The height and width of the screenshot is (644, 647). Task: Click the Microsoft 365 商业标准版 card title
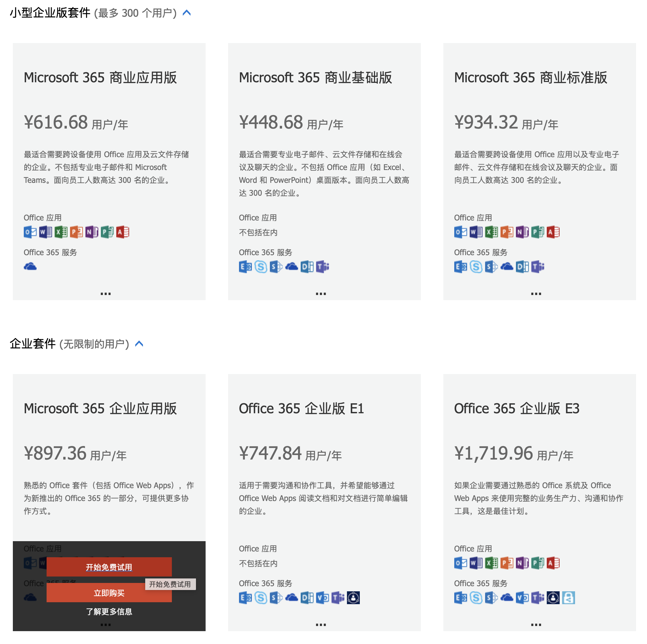(x=530, y=78)
